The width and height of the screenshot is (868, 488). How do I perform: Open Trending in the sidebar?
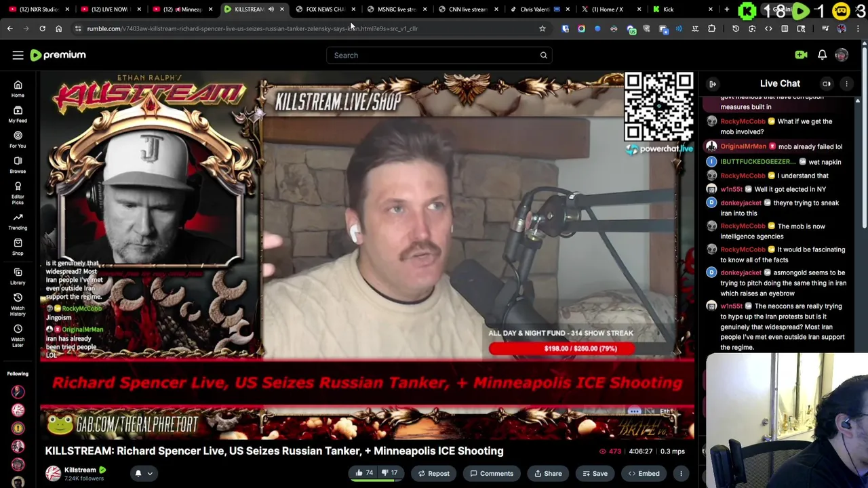[x=18, y=222]
